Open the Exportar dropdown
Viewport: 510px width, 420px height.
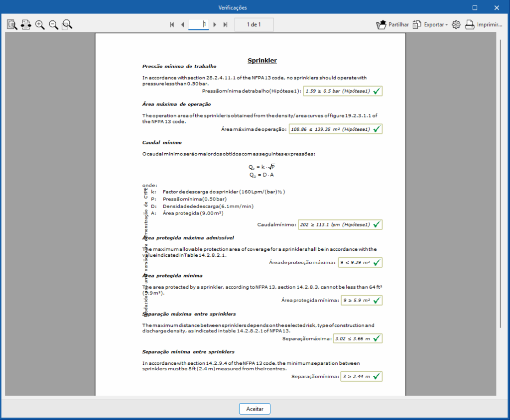430,24
